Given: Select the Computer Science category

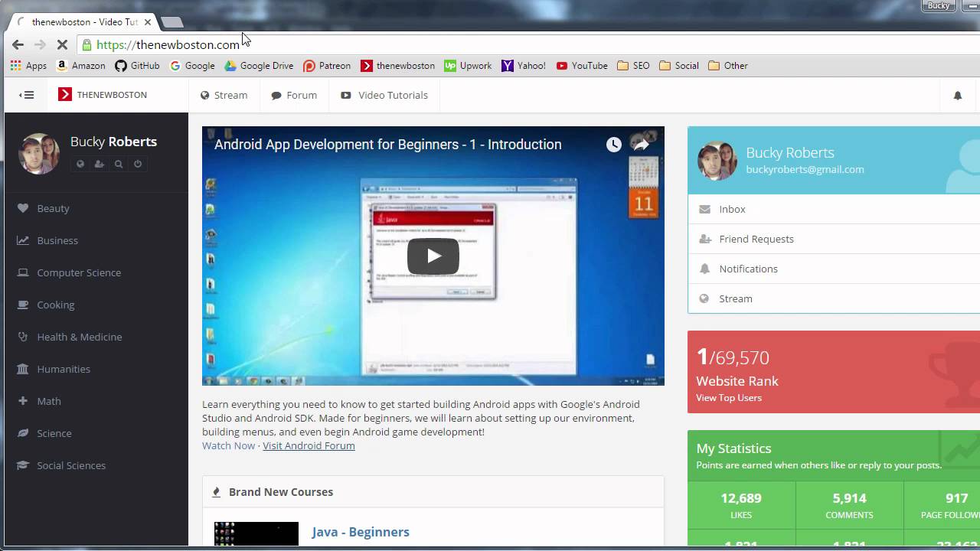Looking at the screenshot, I should click(x=96, y=272).
